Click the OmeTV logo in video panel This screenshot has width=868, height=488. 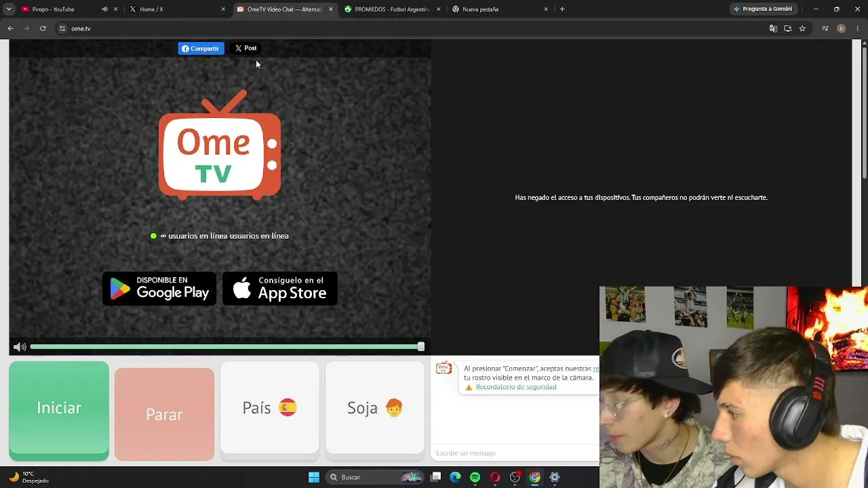pos(220,145)
